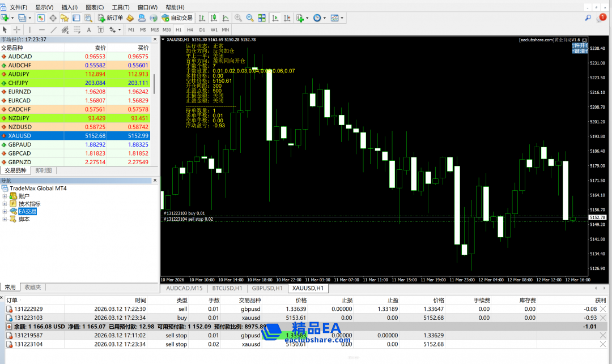Expand the 账户 tree node

pyautogui.click(x=5, y=196)
